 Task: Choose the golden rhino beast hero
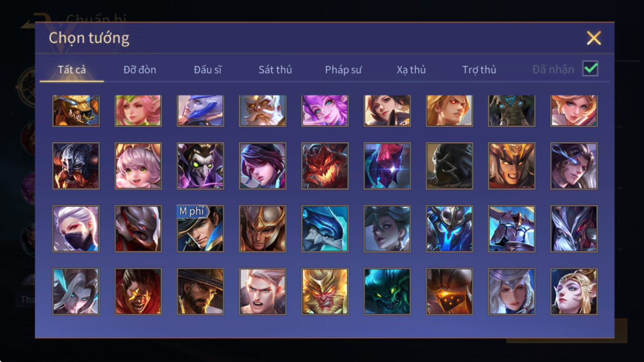point(76,111)
